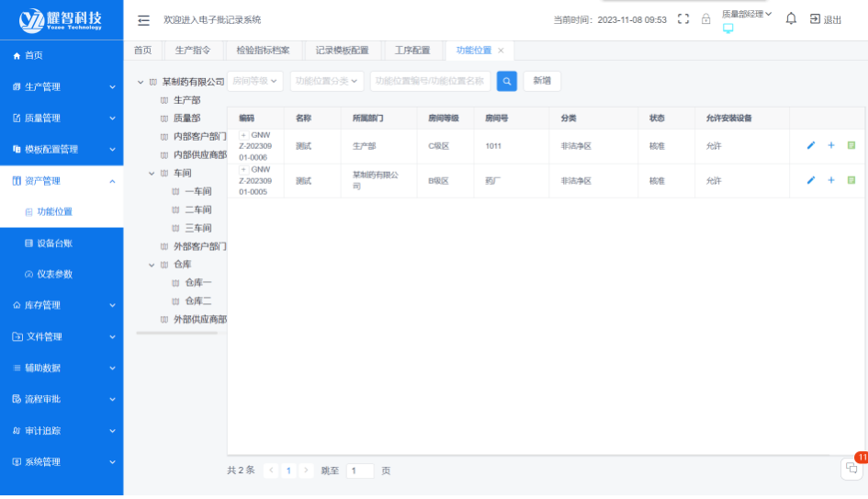Open floating chat icon with badge
The image size is (868, 499).
(x=851, y=468)
